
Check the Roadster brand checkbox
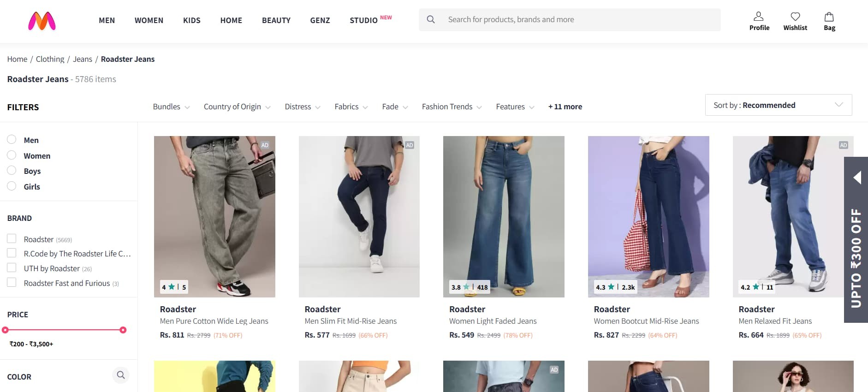click(x=12, y=239)
